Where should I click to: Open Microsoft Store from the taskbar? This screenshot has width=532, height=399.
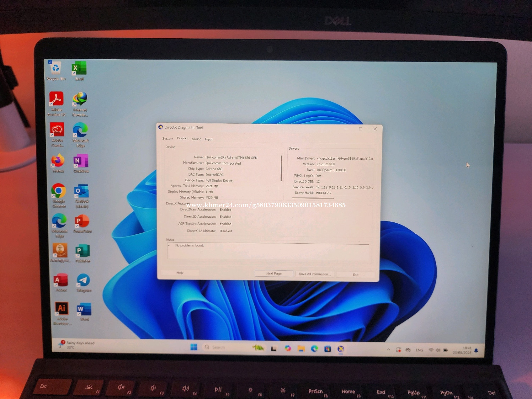(327, 349)
